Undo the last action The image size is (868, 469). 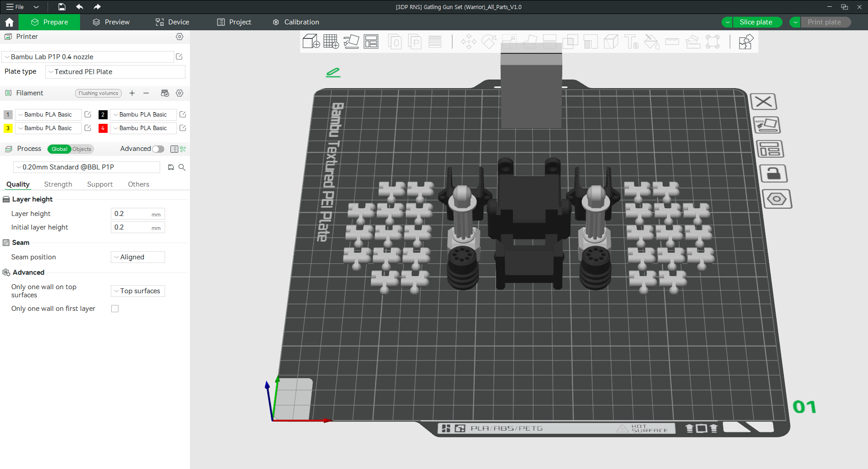tap(80, 7)
